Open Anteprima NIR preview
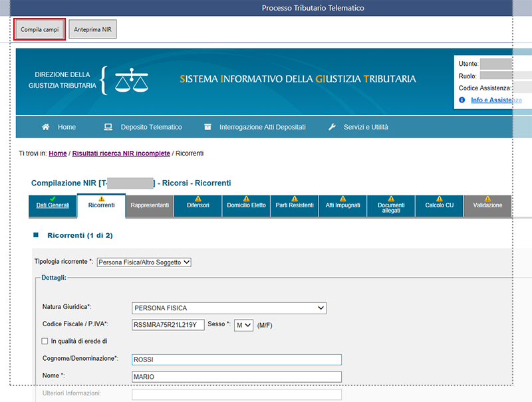The height and width of the screenshot is (402, 532). pos(92,29)
